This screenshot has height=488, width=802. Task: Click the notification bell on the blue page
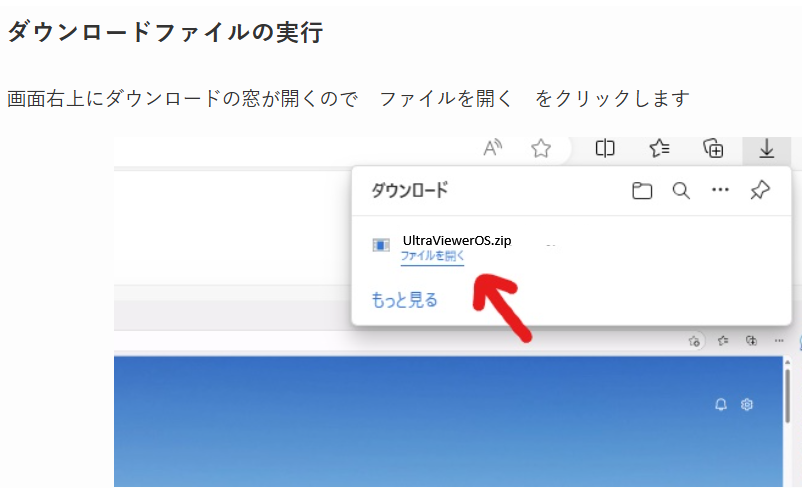pyautogui.click(x=721, y=405)
